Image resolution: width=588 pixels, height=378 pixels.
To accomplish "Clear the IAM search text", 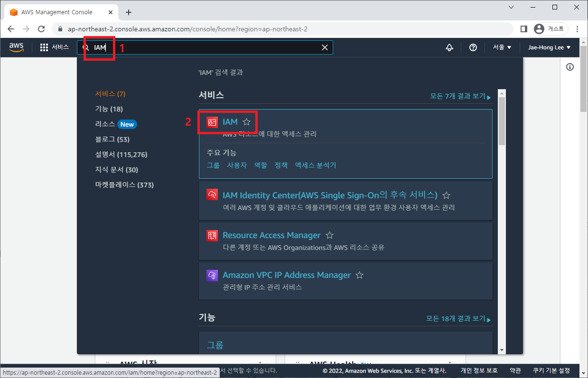I will pyautogui.click(x=325, y=47).
